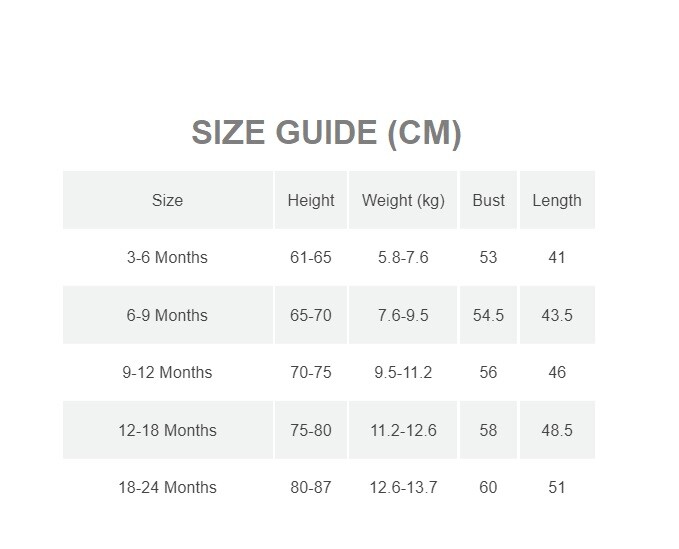
Task: Click the 9-12 Months size row label
Action: tap(167, 372)
